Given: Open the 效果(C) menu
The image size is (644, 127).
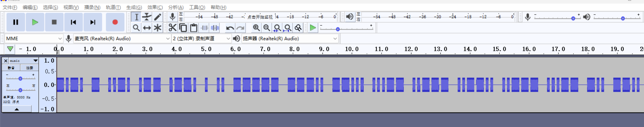Looking at the screenshot, I should coord(155,7).
